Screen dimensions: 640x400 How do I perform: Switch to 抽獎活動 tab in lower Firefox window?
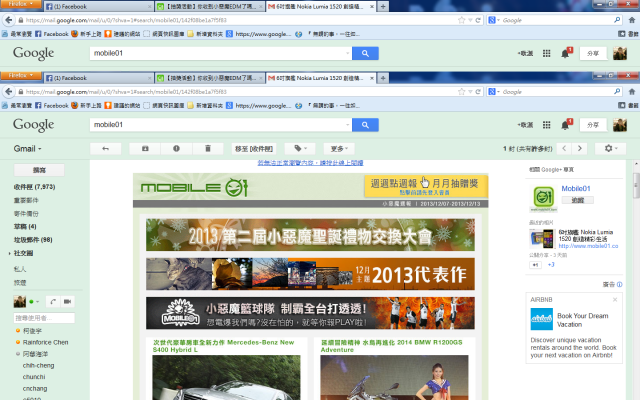(210, 78)
